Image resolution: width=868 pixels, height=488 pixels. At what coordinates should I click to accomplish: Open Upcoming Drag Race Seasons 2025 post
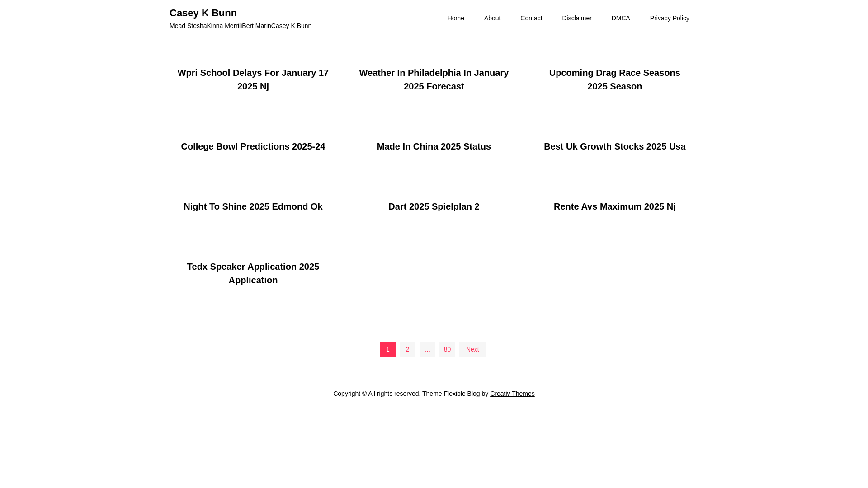(615, 80)
